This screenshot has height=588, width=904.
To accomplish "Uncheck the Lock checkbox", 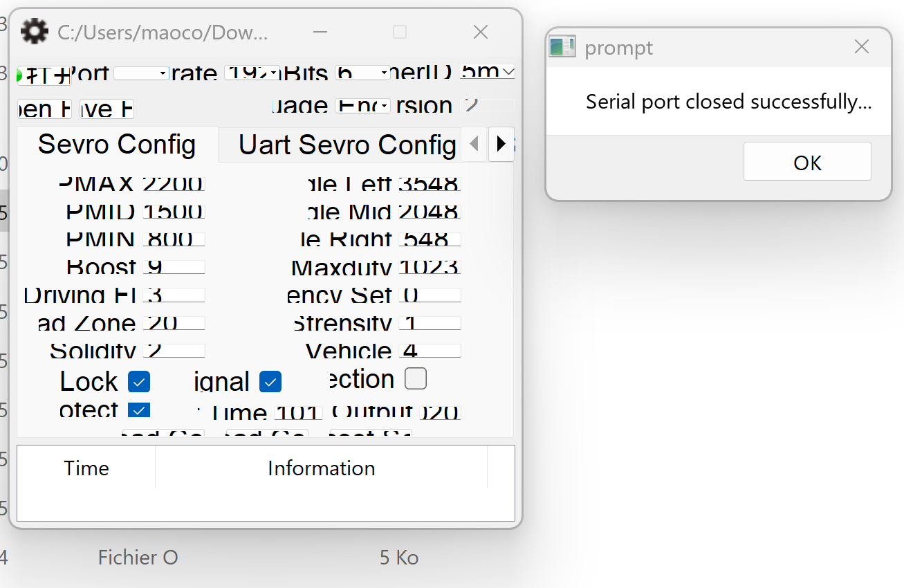I will [139, 381].
